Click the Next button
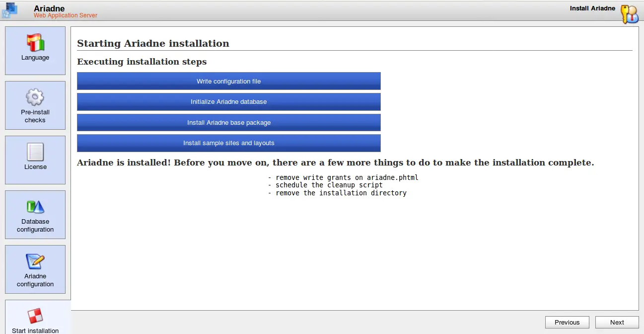644x334 pixels. (617, 322)
